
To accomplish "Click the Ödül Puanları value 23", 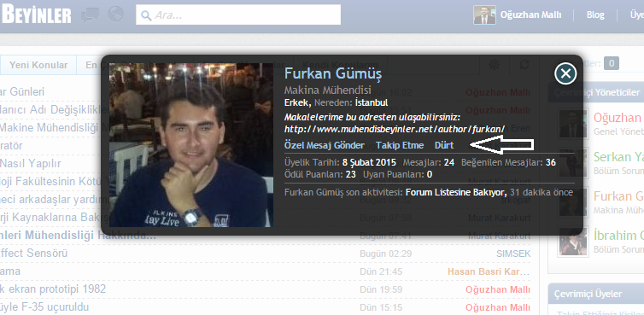I will point(350,174).
